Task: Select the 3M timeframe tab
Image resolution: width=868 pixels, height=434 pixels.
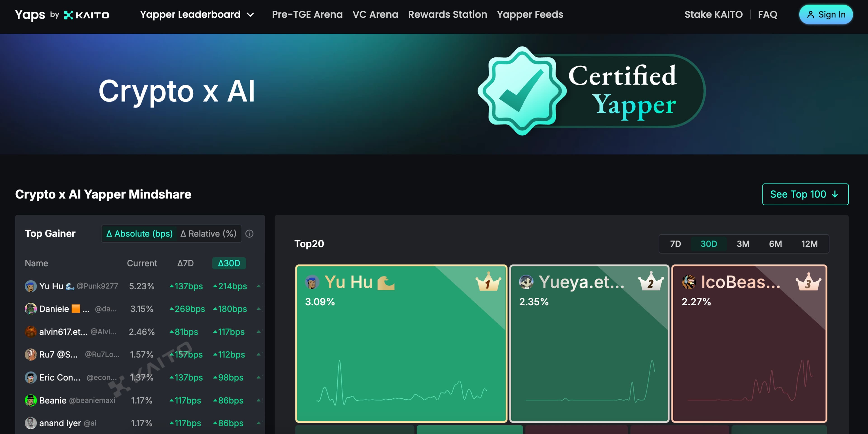Action: 743,244
